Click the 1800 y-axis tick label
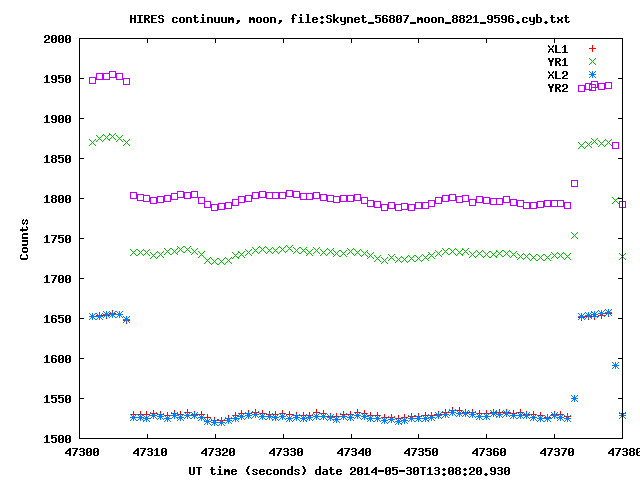This screenshot has width=640, height=480. (x=57, y=199)
